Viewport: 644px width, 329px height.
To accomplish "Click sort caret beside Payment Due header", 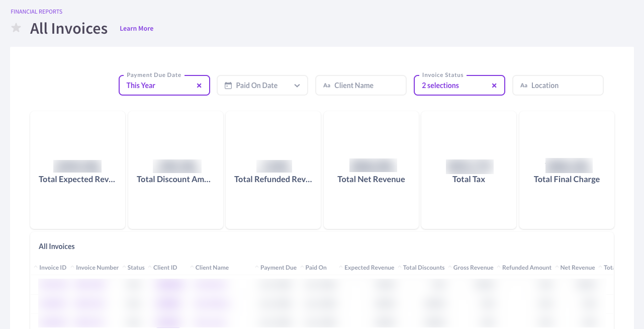I will (x=257, y=268).
